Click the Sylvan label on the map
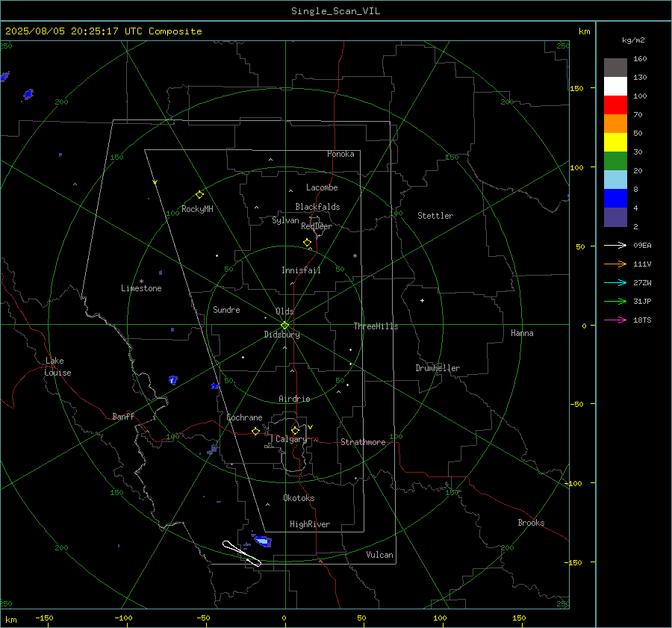Screen dimensions: 672x628 (x=285, y=220)
